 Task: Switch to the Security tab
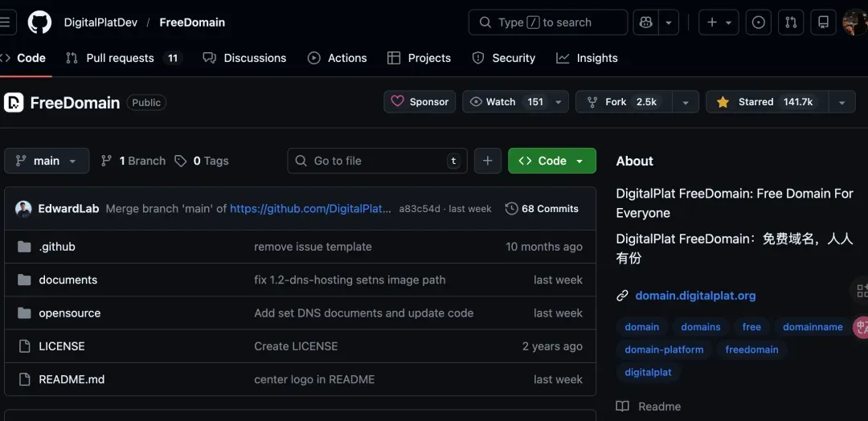point(504,58)
